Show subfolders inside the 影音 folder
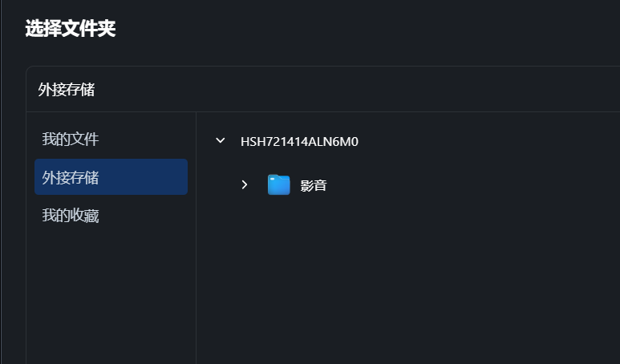Image resolution: width=620 pixels, height=364 pixels. (245, 185)
